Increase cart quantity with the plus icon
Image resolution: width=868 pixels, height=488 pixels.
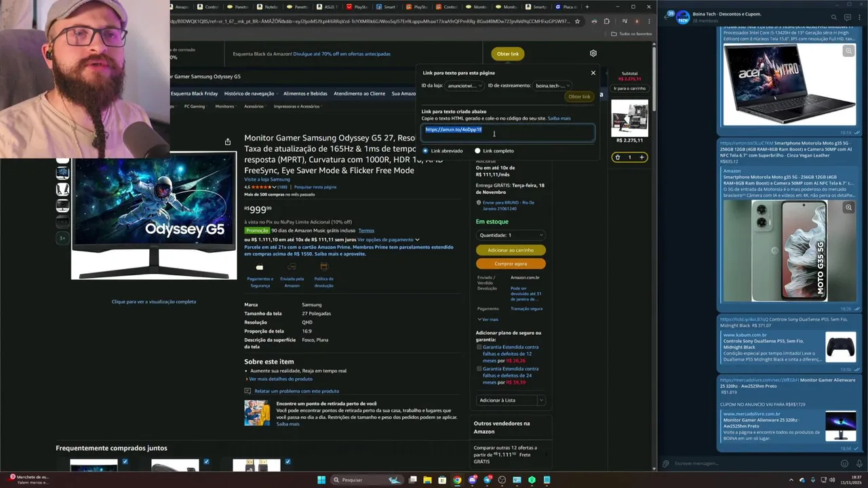coord(642,157)
